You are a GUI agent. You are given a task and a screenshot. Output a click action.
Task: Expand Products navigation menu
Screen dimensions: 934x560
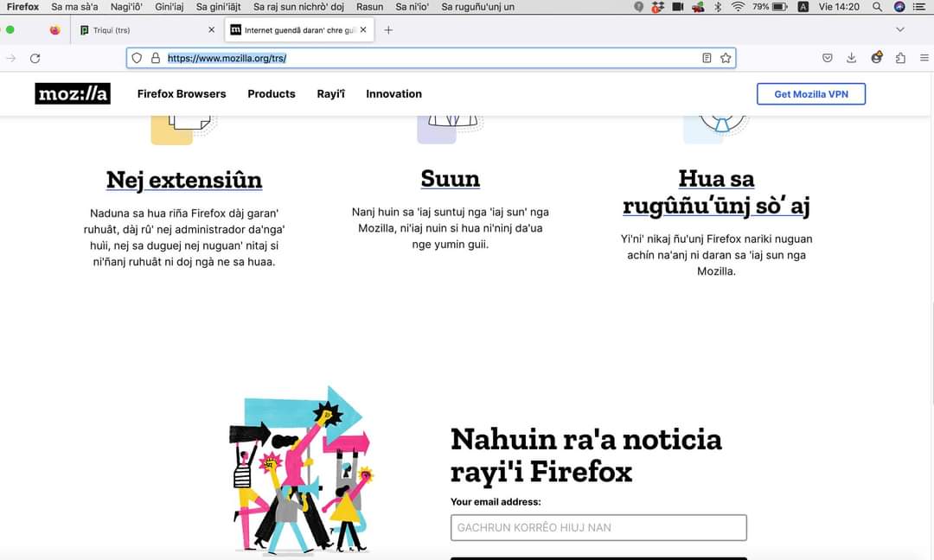pyautogui.click(x=272, y=94)
